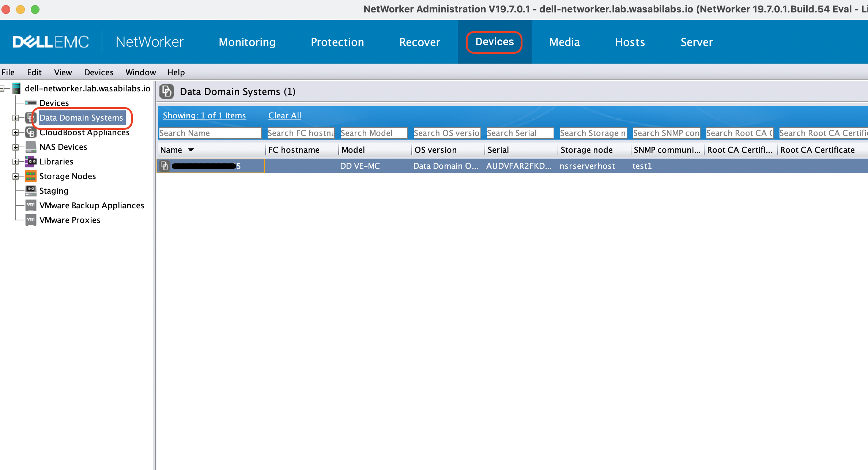Click the Search SNMP community filter field
Image resolution: width=868 pixels, height=470 pixels.
pyautogui.click(x=666, y=133)
